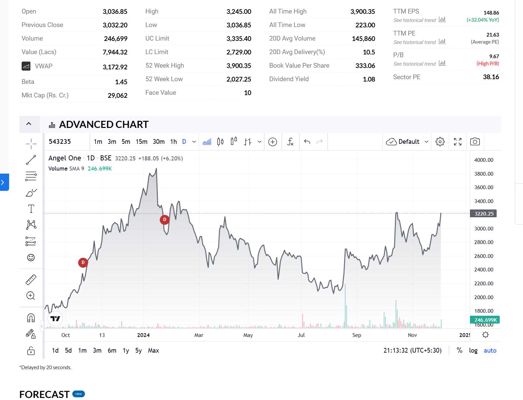
Task: Set date range to Max
Action: [153, 351]
